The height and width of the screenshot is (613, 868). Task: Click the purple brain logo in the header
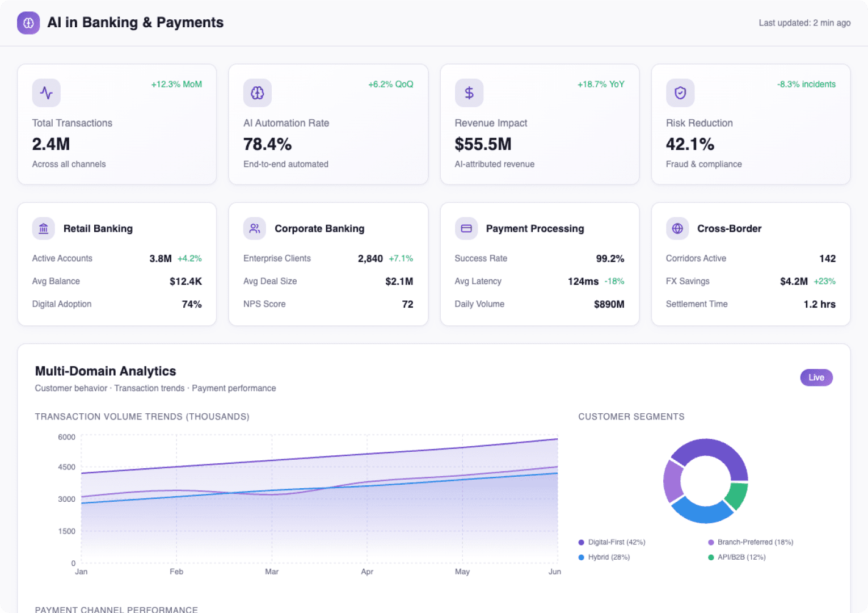[x=28, y=23]
